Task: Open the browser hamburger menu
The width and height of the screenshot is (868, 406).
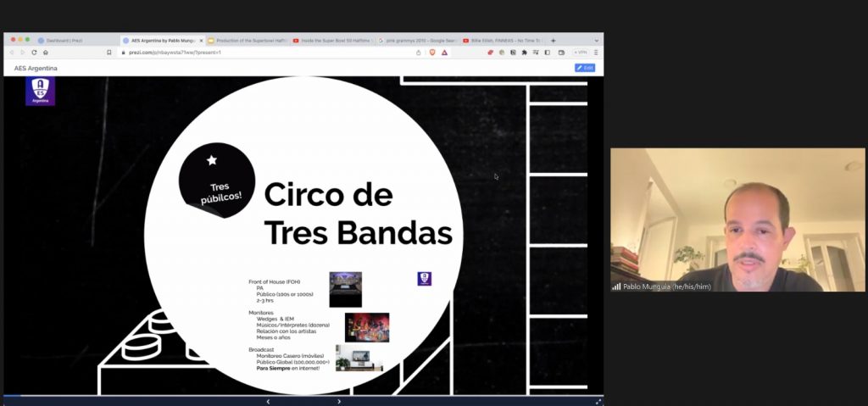Action: [x=596, y=53]
